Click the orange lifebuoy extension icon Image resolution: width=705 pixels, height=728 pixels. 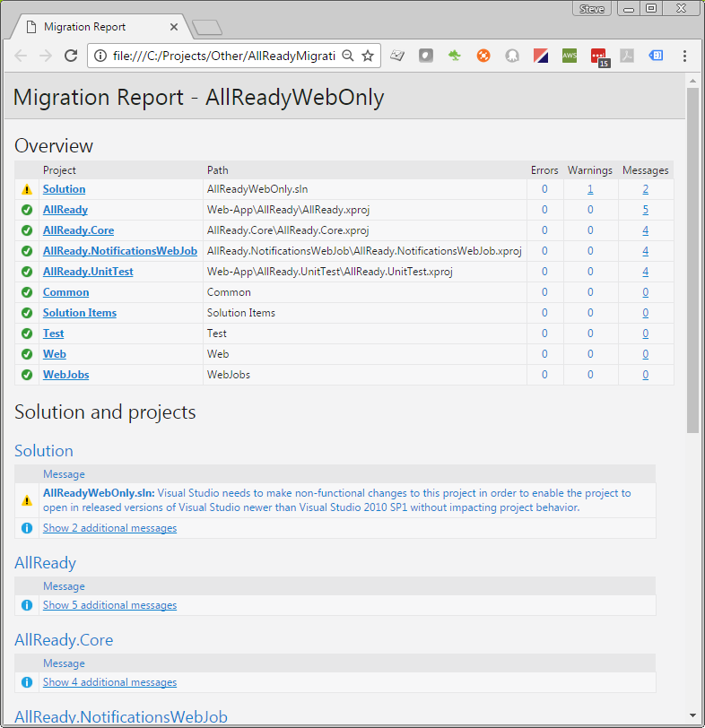click(x=483, y=56)
